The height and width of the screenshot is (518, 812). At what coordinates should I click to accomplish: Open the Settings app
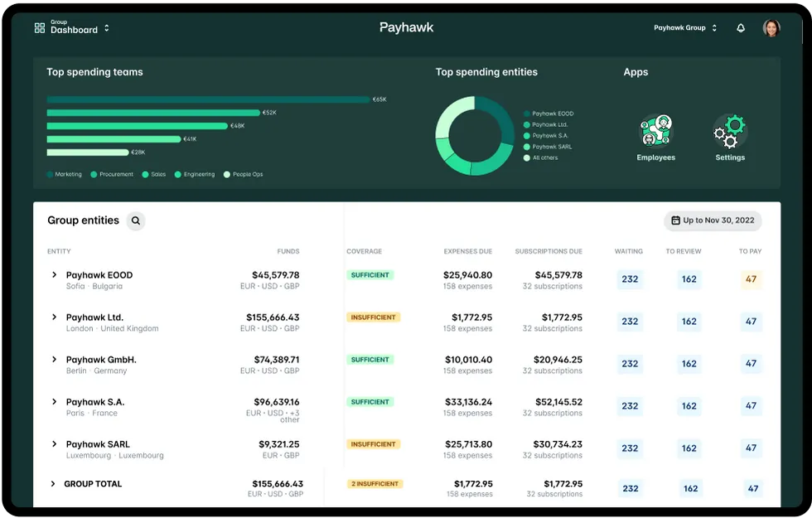pyautogui.click(x=729, y=128)
